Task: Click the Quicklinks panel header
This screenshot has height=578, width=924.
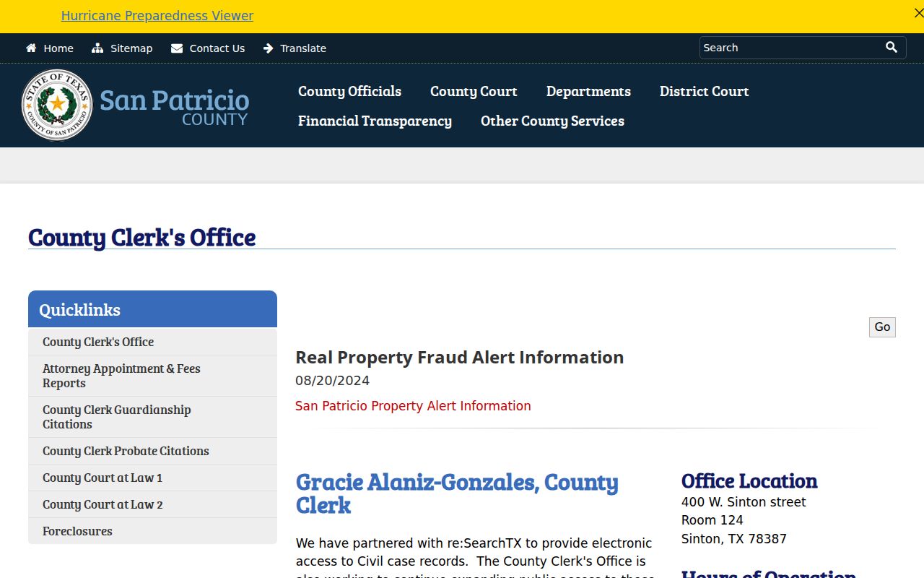Action: (x=152, y=309)
